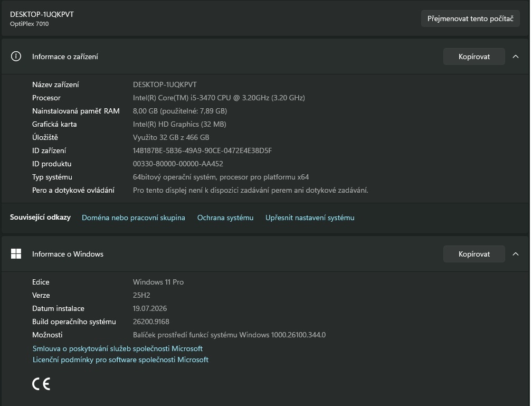Screen dimensions: 532x406
Task: Click the CE conformity mark
Action: point(41,384)
